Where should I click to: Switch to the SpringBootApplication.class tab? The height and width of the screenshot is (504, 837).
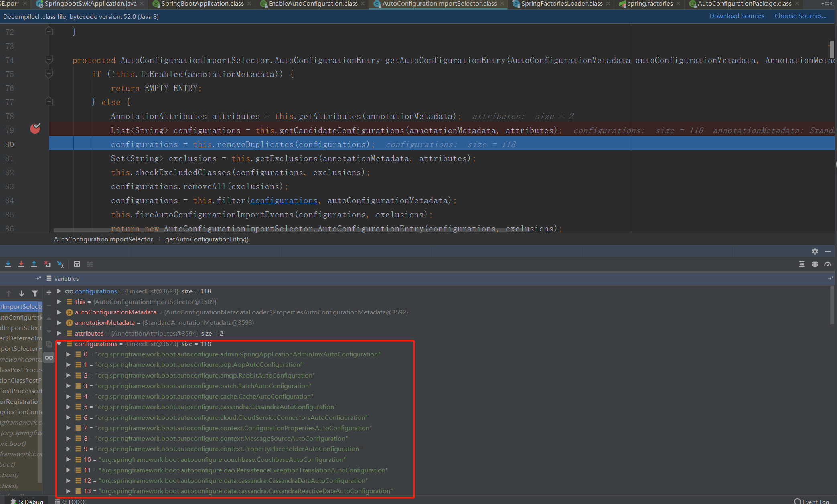203,4
